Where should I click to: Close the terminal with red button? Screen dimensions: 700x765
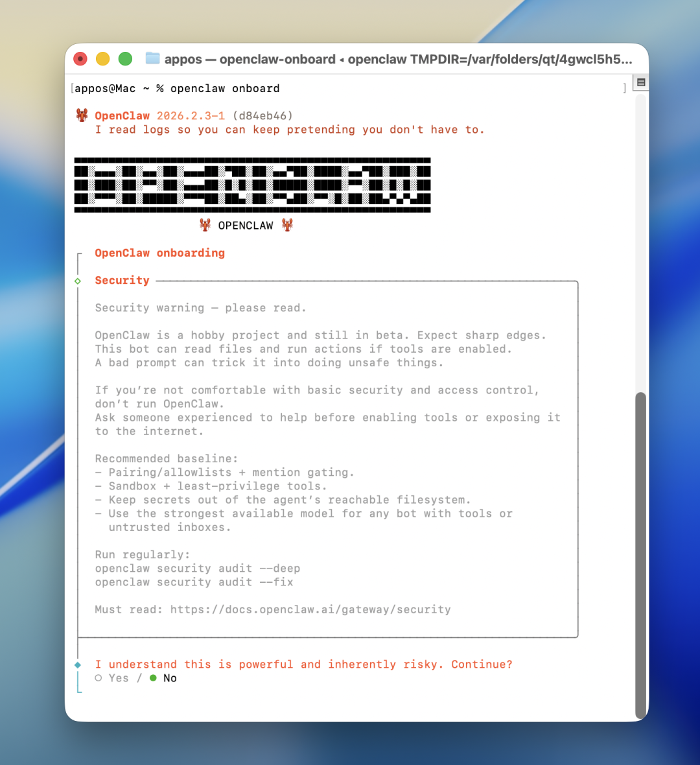tap(80, 59)
